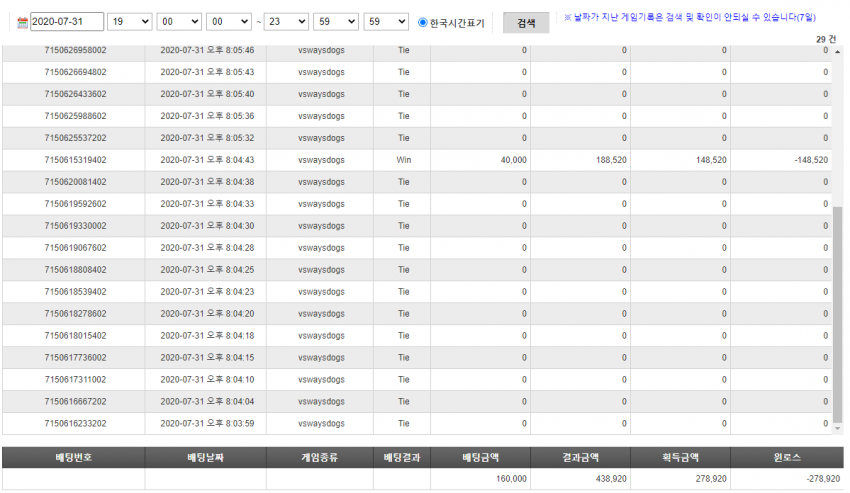This screenshot has width=850, height=493.
Task: Select bet number 7150626958002 row
Action: point(417,51)
